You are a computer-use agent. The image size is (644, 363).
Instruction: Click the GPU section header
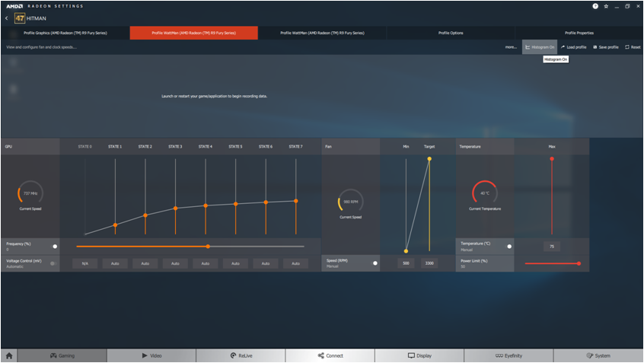30,147
